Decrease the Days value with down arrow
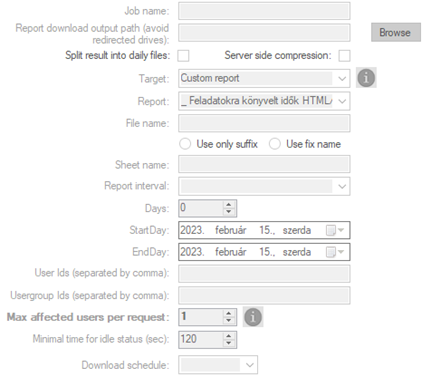 [228, 212]
